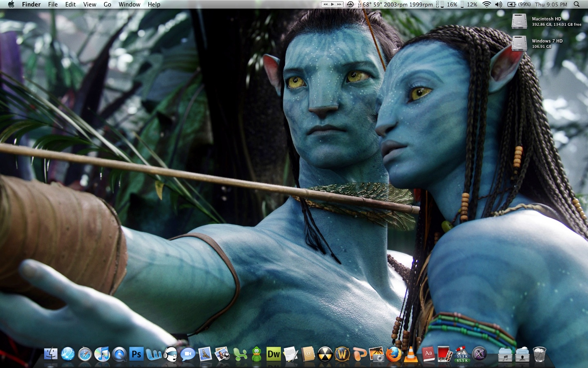Launch Photo Booth from the Dock
The image size is (588, 368).
[445, 354]
